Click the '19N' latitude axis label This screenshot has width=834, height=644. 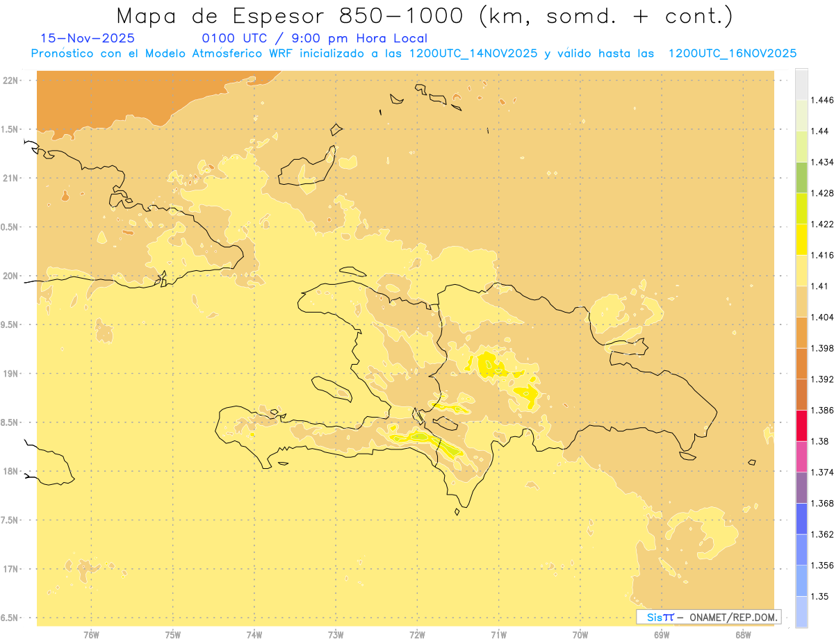click(10, 374)
